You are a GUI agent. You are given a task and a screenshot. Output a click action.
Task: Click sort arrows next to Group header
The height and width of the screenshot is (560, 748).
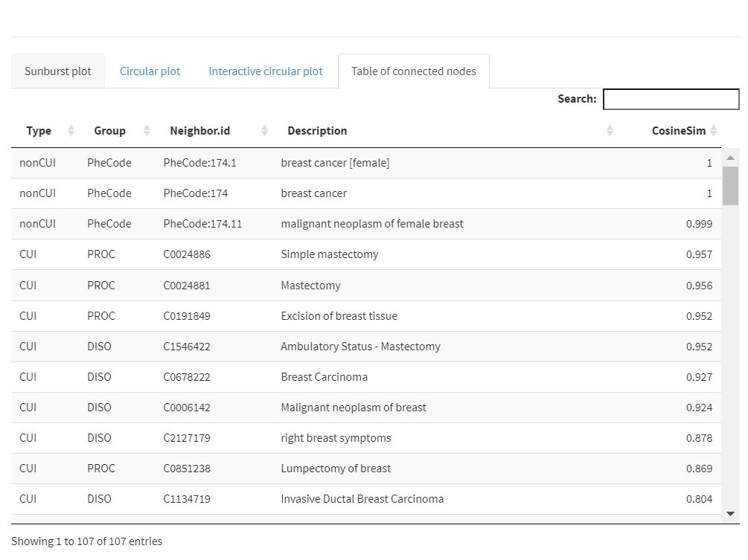147,131
